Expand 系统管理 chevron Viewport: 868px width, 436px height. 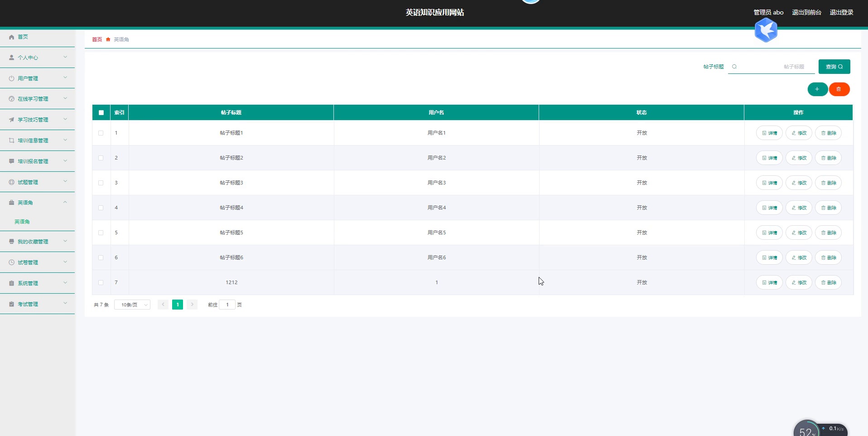[65, 283]
